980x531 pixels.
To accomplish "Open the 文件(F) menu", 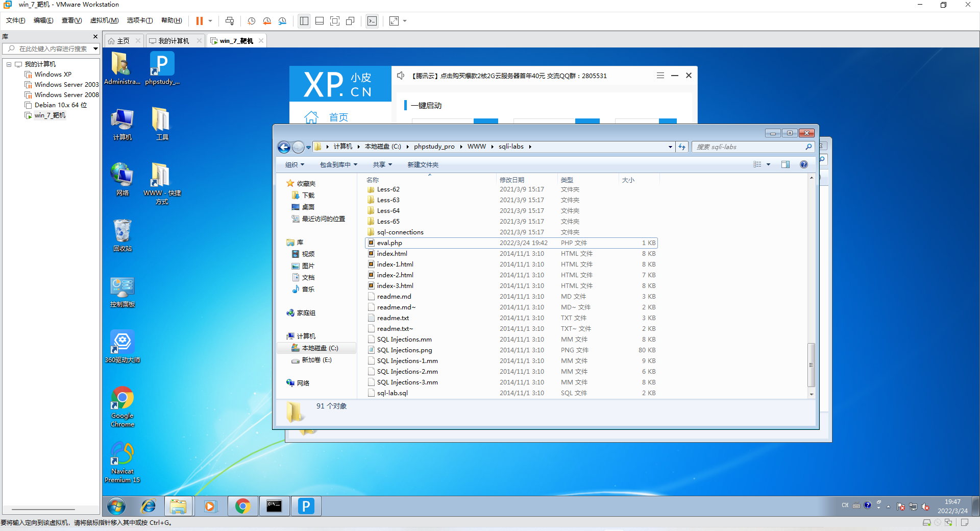I will pos(15,20).
